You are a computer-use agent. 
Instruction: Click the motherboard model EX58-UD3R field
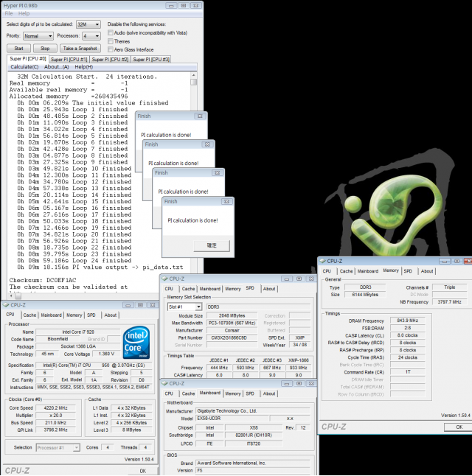[x=232, y=419]
